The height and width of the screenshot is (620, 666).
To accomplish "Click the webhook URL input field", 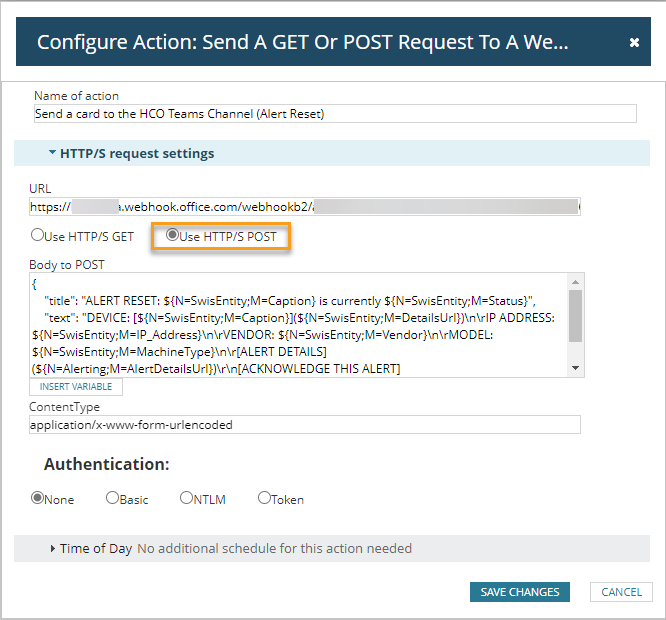I will (x=304, y=207).
